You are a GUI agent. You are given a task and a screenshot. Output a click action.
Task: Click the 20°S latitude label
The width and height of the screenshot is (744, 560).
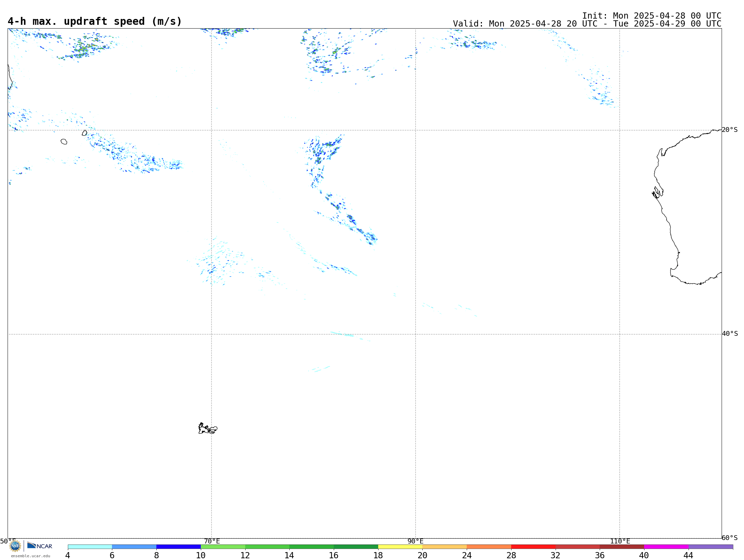[730, 130]
